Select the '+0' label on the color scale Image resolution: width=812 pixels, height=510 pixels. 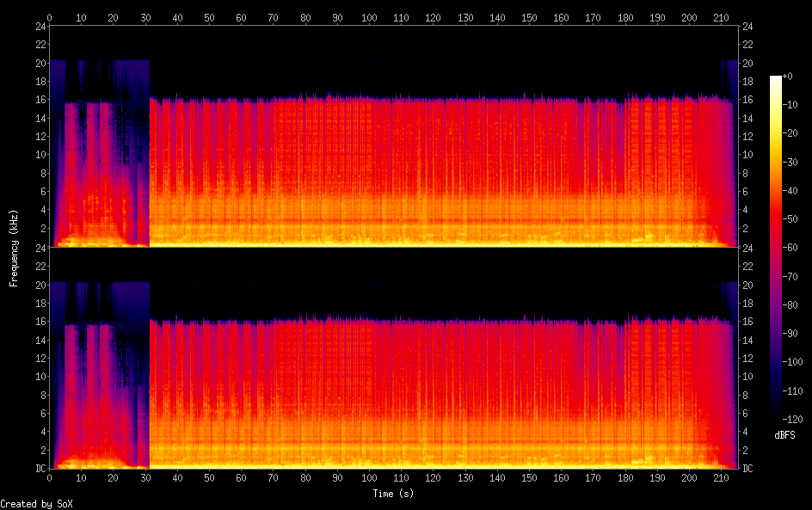(787, 76)
